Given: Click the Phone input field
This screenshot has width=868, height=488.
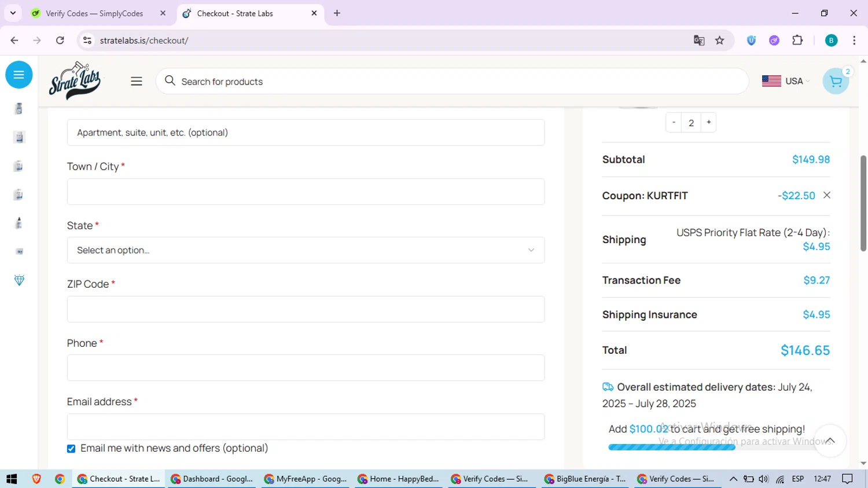Looking at the screenshot, I should tap(306, 368).
